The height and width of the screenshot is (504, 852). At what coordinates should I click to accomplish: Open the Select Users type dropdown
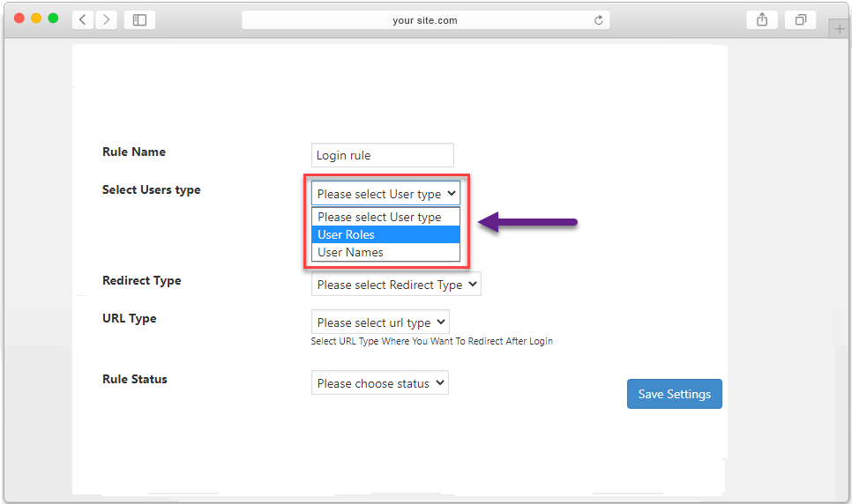(385, 193)
